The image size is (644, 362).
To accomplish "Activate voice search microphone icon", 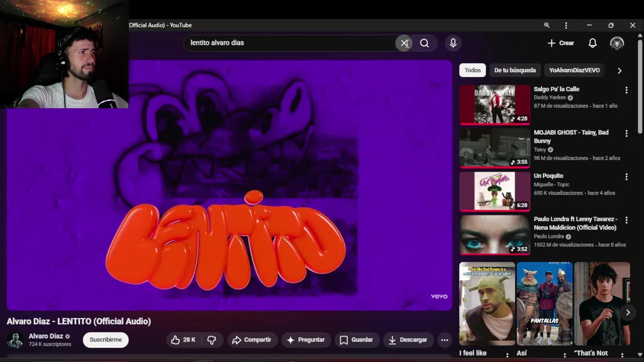I will pyautogui.click(x=453, y=43).
